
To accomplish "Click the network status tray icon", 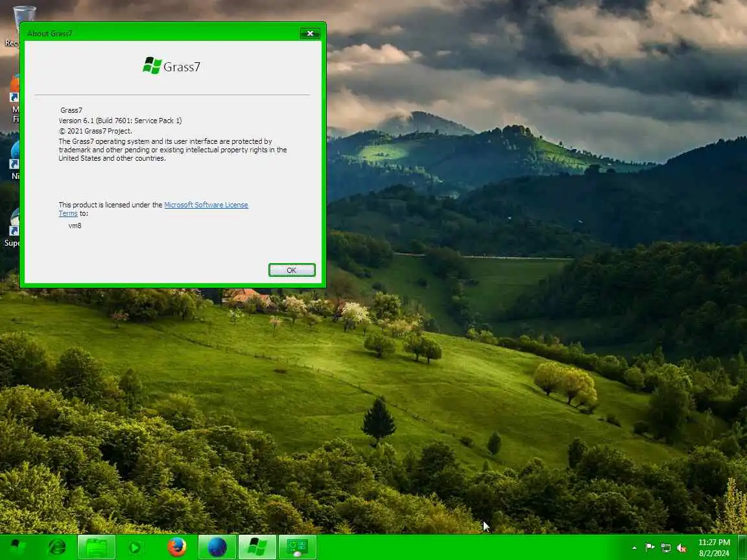I will pos(666,548).
